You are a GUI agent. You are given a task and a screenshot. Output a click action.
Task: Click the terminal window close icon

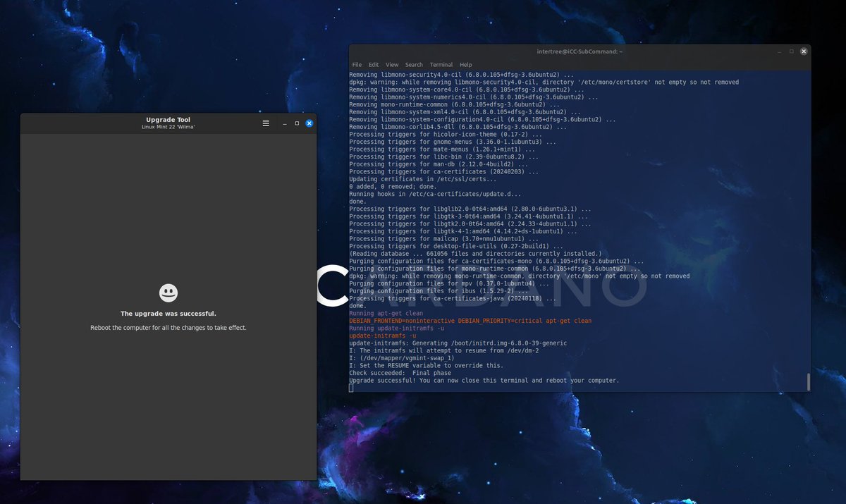(x=803, y=51)
